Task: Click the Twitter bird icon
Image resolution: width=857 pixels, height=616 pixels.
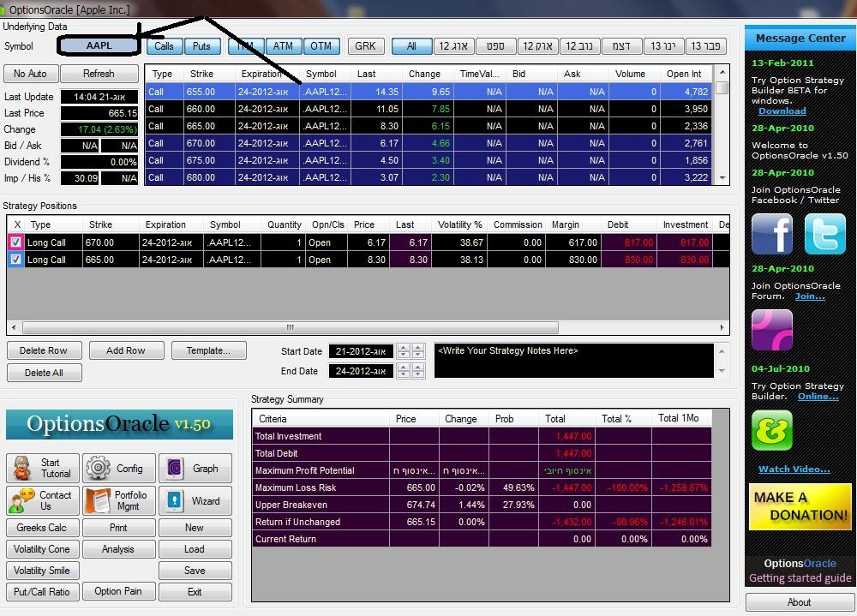Action: coord(824,234)
